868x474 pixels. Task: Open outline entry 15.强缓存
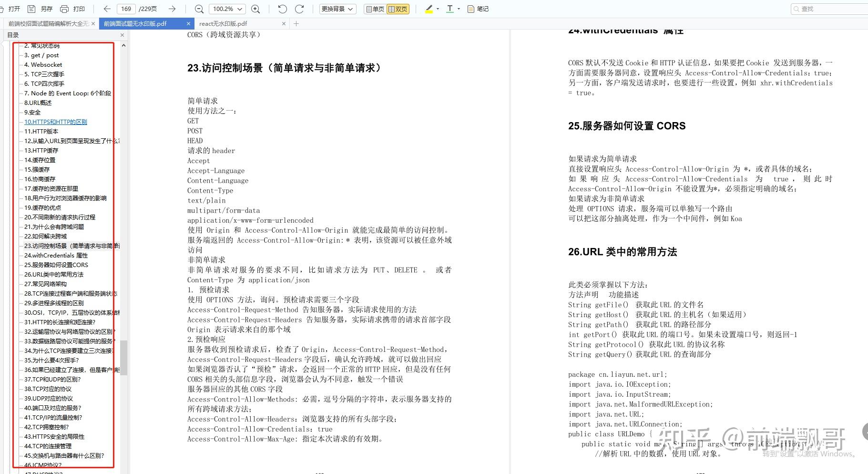(37, 170)
